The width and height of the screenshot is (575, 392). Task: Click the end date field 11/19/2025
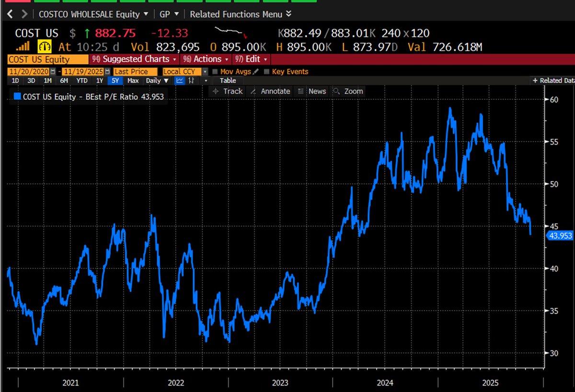(82, 71)
